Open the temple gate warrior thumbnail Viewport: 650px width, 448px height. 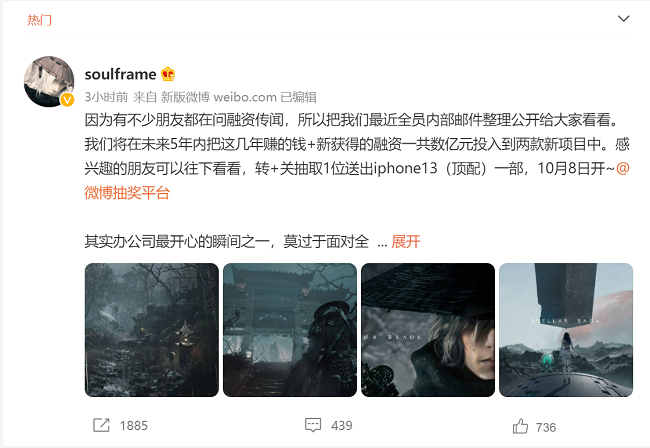tap(290, 330)
